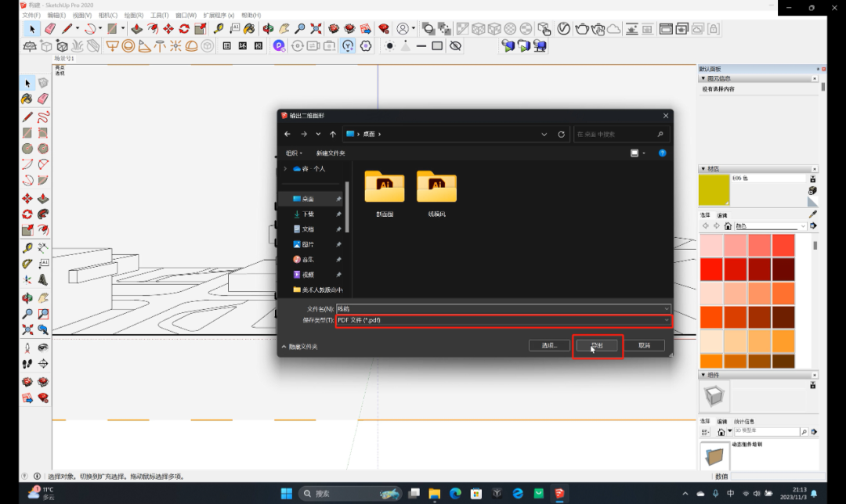Open Microsoft Edge from the taskbar
The image size is (846, 504).
click(x=455, y=493)
